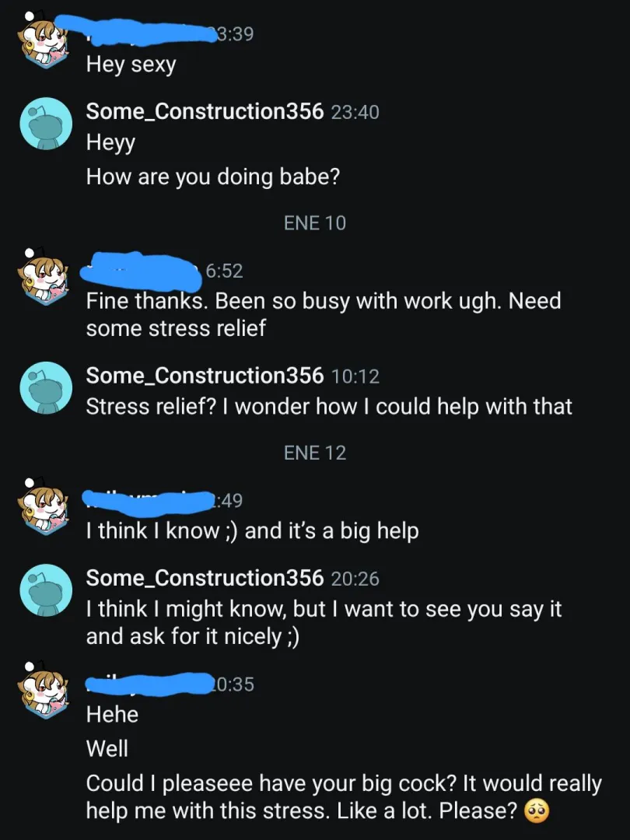Click the 23:40 timestamp
Screen dimensions: 630x840
(355, 113)
